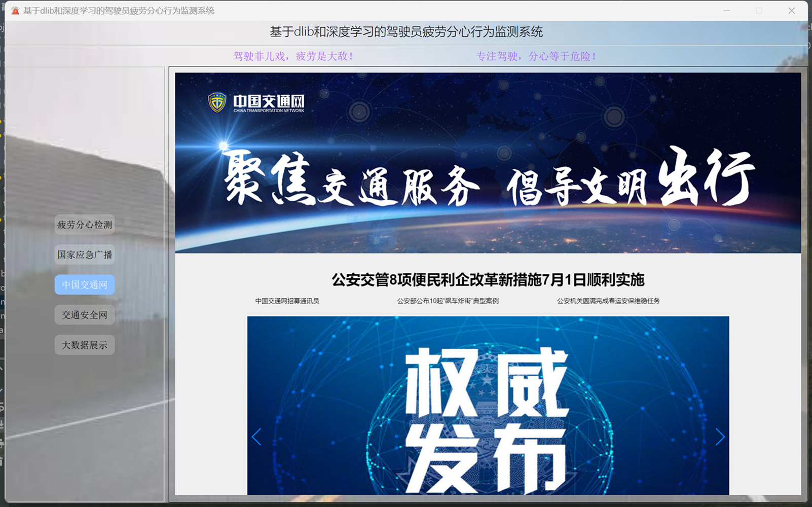This screenshot has height=507, width=812.
Task: Open headline 公安交管8项便民利企改革新措施
Action: [488, 279]
